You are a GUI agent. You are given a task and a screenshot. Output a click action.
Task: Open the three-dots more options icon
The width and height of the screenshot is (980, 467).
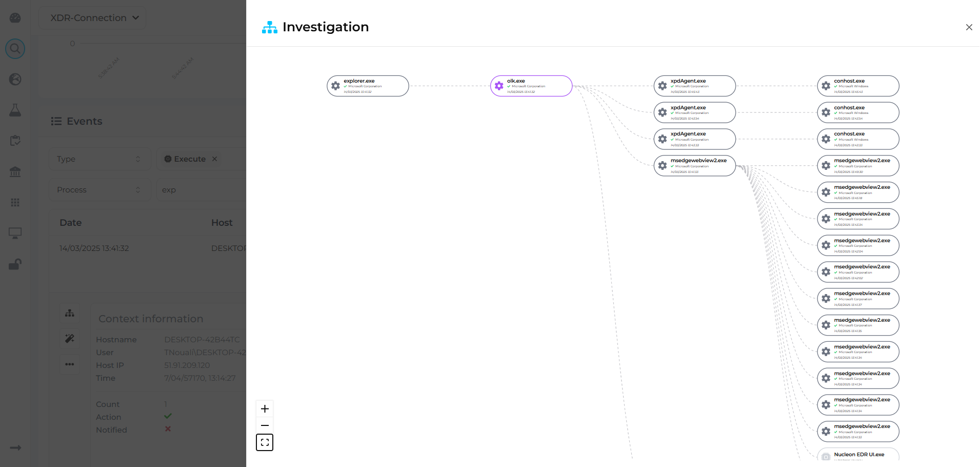point(70,364)
